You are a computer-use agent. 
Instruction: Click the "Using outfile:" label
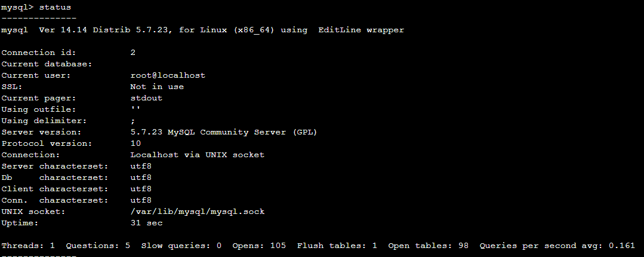[x=39, y=109]
